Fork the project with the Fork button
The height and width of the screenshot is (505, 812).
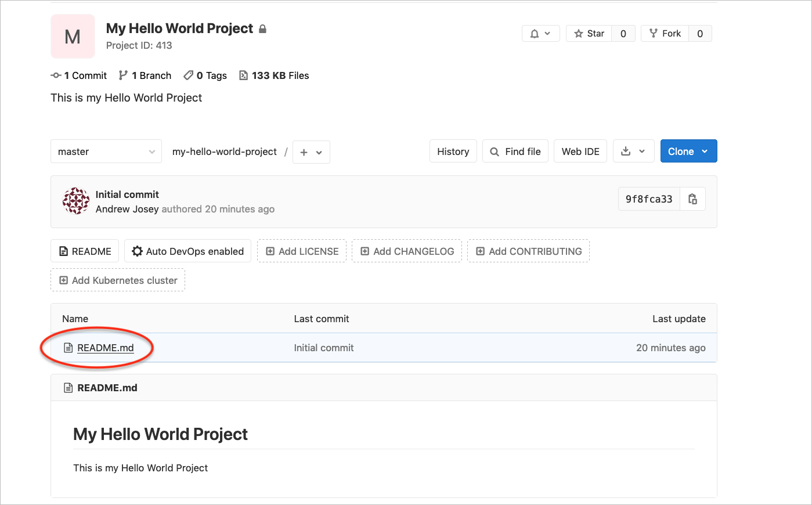[665, 34]
